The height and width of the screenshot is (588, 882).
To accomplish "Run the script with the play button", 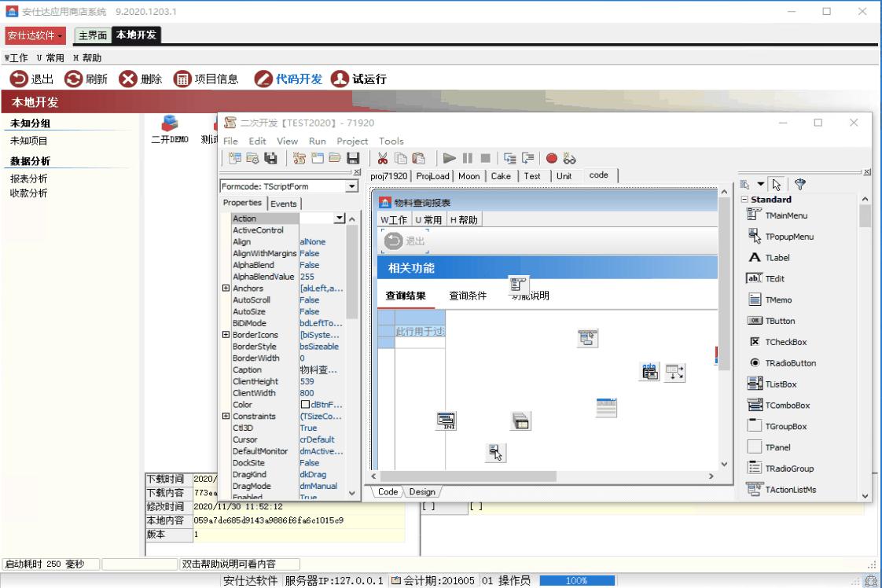I will tap(450, 158).
